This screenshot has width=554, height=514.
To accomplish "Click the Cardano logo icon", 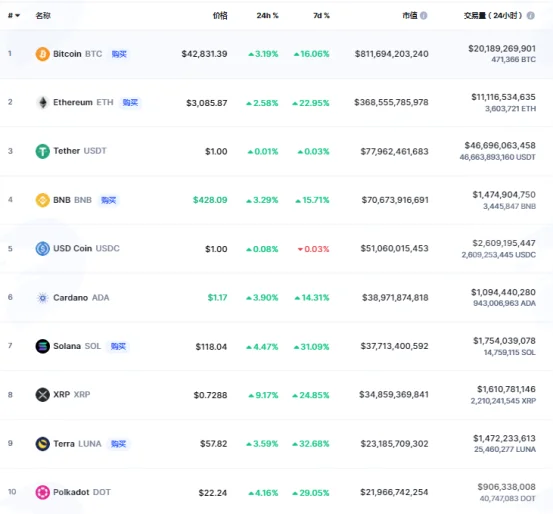I will (x=42, y=298).
